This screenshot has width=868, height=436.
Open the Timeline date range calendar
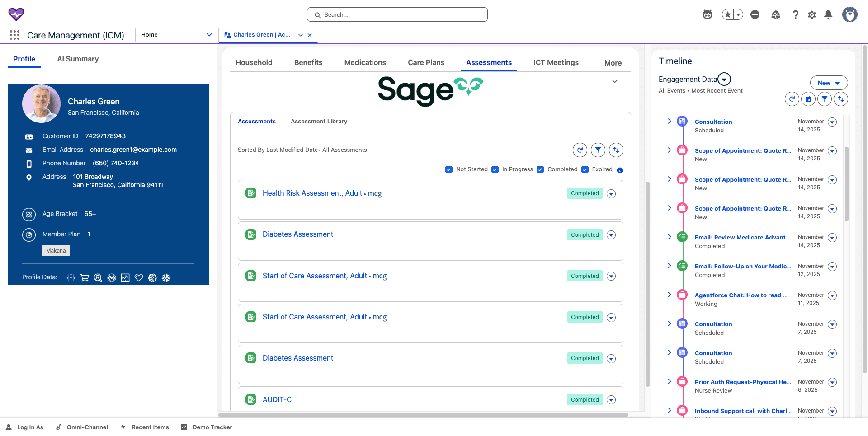pos(808,99)
